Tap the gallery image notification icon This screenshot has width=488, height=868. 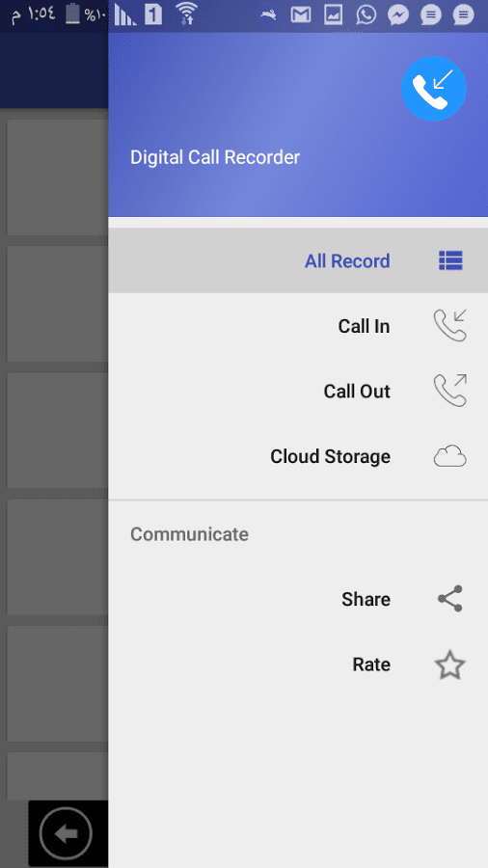click(x=333, y=14)
